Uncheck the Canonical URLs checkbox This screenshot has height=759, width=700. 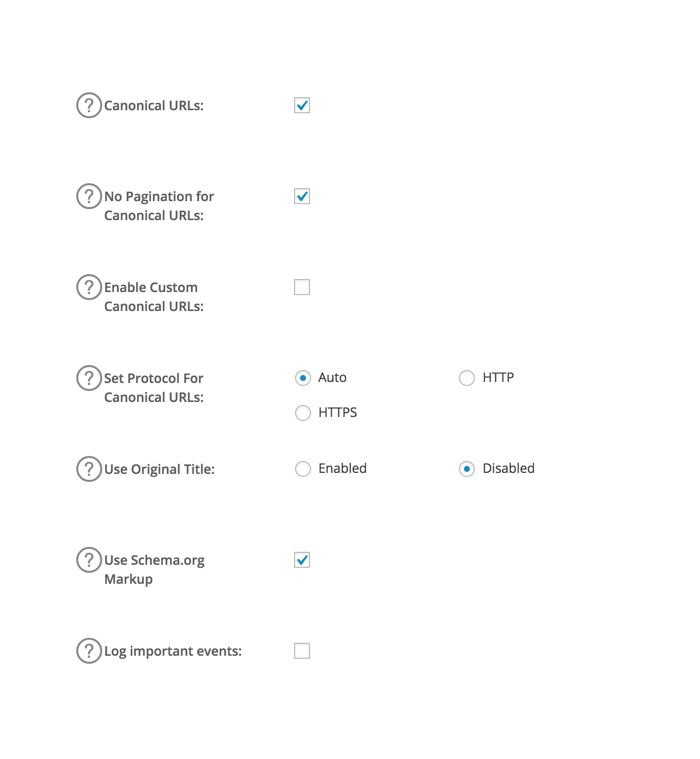click(x=302, y=105)
